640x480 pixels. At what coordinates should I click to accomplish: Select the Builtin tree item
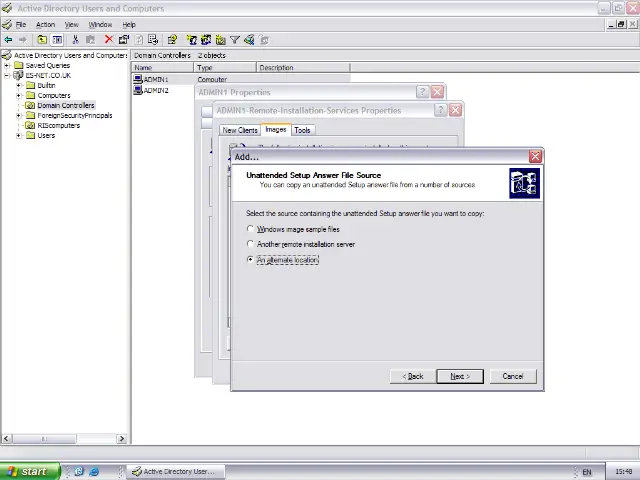pyautogui.click(x=46, y=85)
